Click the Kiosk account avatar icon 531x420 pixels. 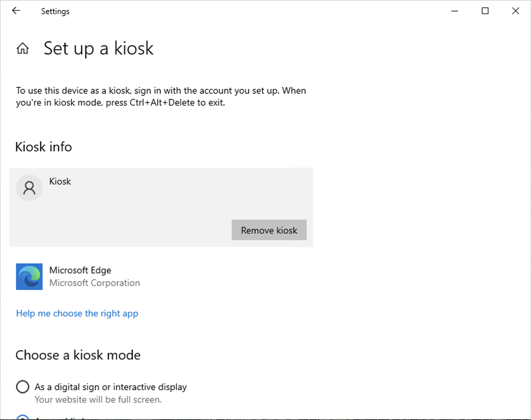point(29,188)
